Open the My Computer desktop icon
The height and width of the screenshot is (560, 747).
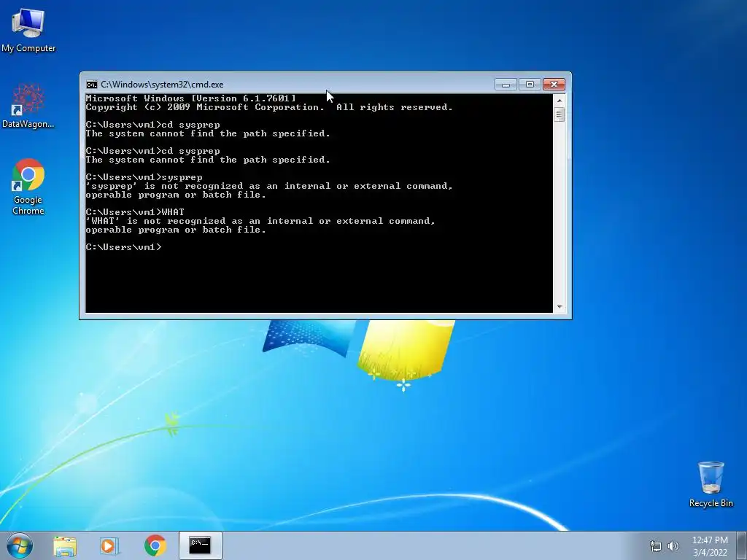click(x=28, y=29)
